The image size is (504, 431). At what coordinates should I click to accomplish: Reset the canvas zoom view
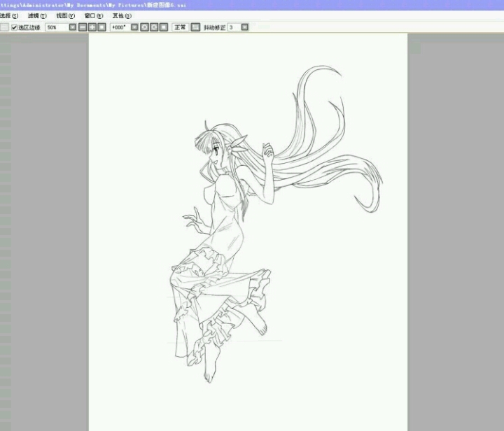point(101,27)
